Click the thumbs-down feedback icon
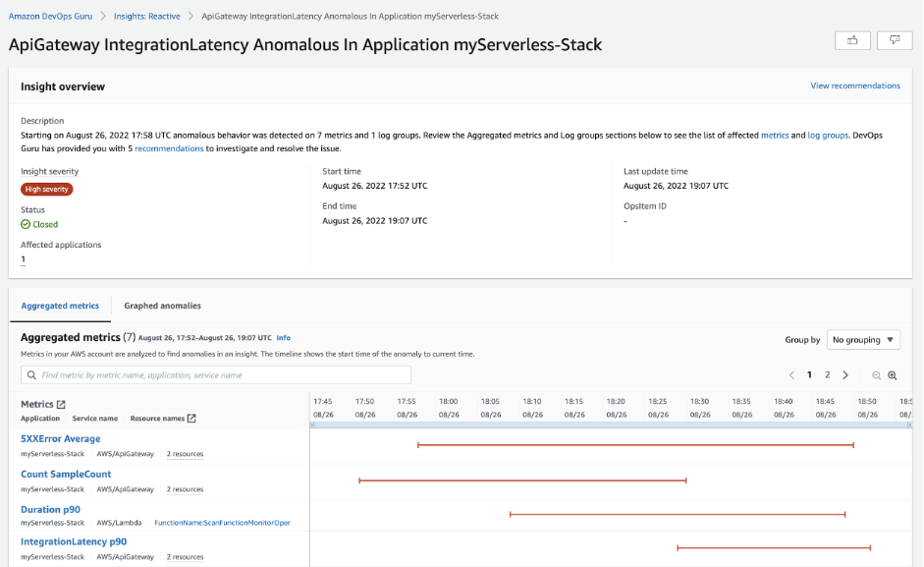The width and height of the screenshot is (924, 567). click(894, 40)
